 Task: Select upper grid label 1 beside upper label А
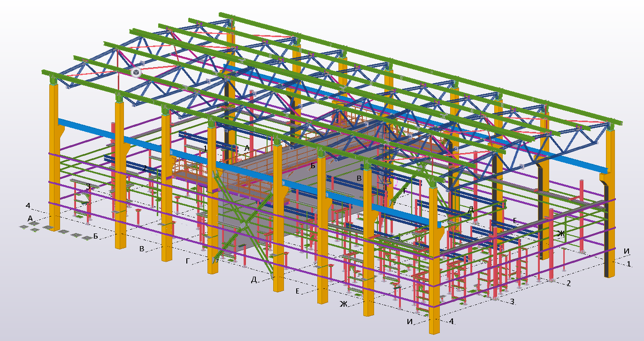point(205,147)
